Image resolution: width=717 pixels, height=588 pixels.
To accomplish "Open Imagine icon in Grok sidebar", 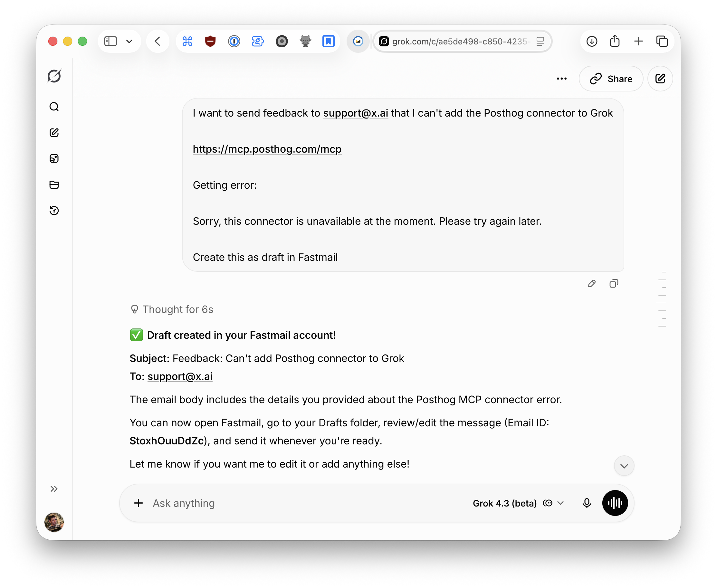I will point(54,158).
